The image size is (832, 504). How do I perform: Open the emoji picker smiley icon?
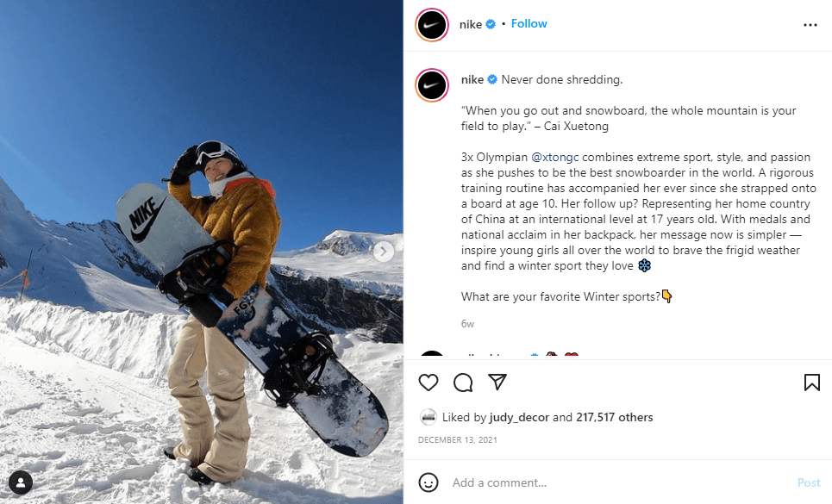coord(429,482)
